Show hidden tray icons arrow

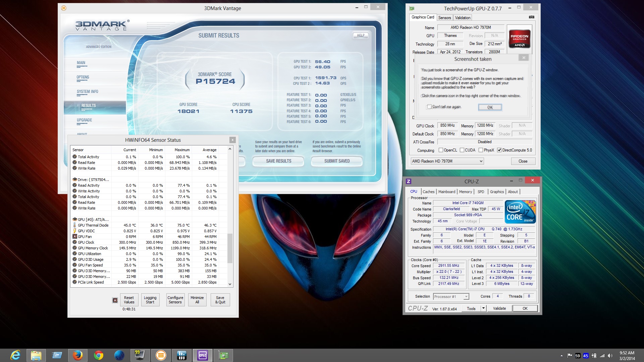pos(561,356)
